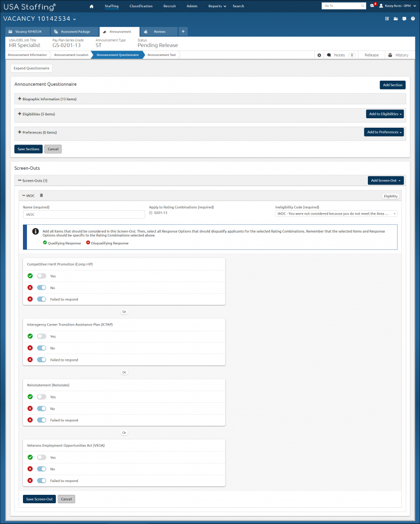Screen dimensions: 420x524
Task: Open the tasks checklist icon in header
Action: [387, 18]
